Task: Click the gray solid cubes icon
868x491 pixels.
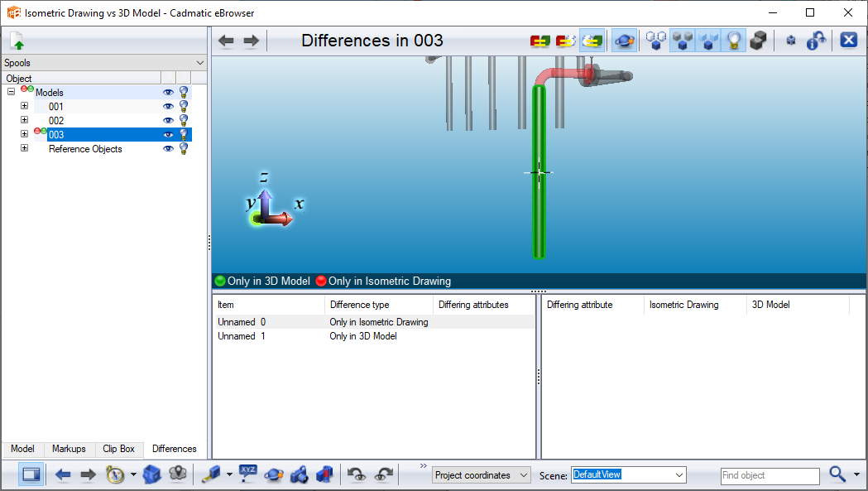Action: [x=757, y=41]
